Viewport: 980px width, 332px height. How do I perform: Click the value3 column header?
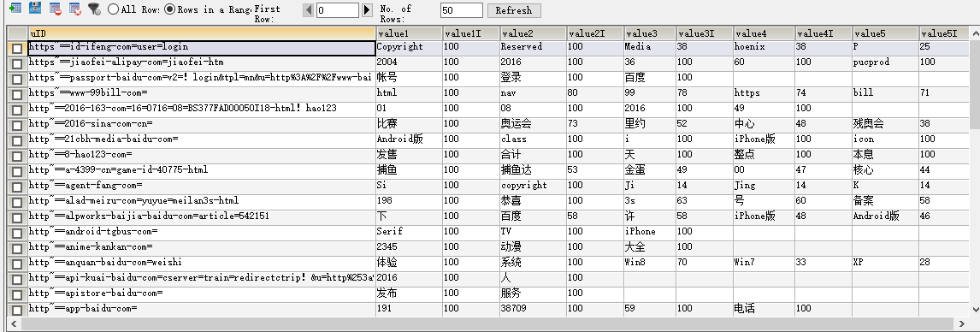[x=649, y=33]
